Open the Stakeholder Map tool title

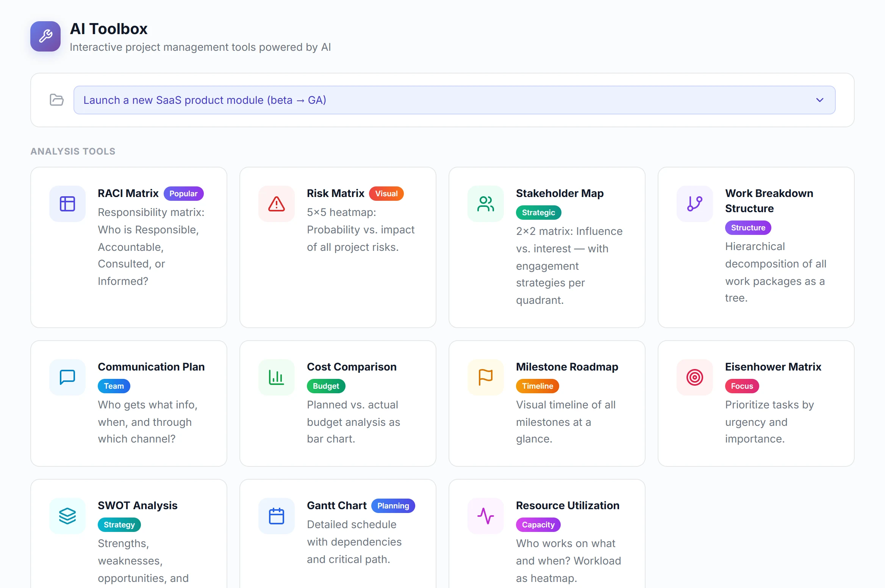coord(560,193)
